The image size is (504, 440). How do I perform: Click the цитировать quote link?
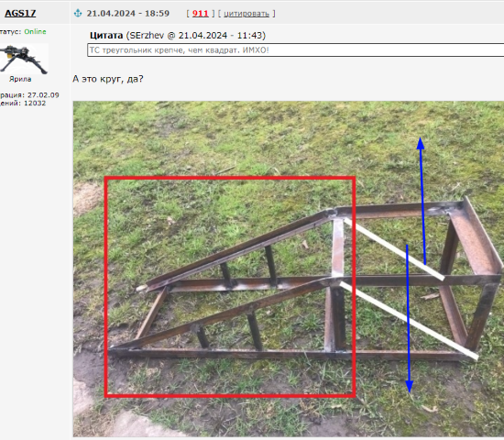click(247, 14)
